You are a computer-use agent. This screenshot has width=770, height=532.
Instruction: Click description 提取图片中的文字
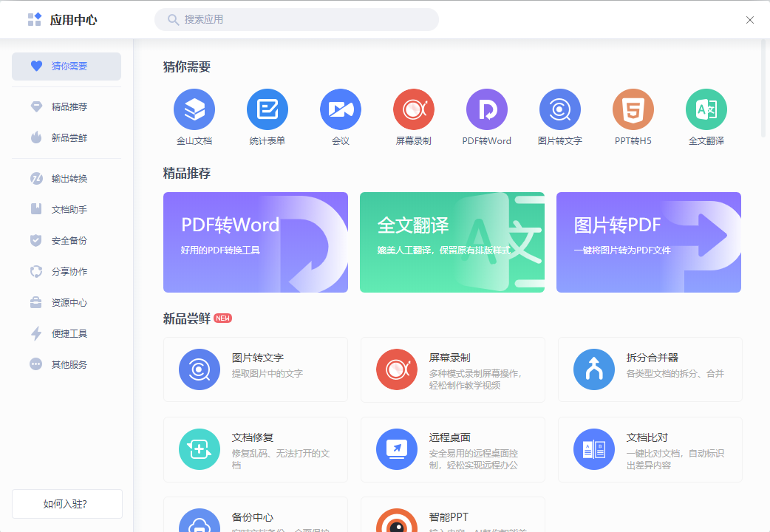pyautogui.click(x=268, y=373)
